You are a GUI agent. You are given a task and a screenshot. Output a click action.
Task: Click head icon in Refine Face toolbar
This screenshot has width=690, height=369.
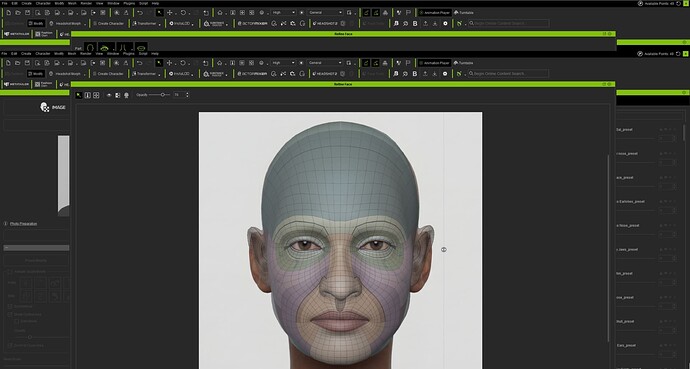click(126, 95)
